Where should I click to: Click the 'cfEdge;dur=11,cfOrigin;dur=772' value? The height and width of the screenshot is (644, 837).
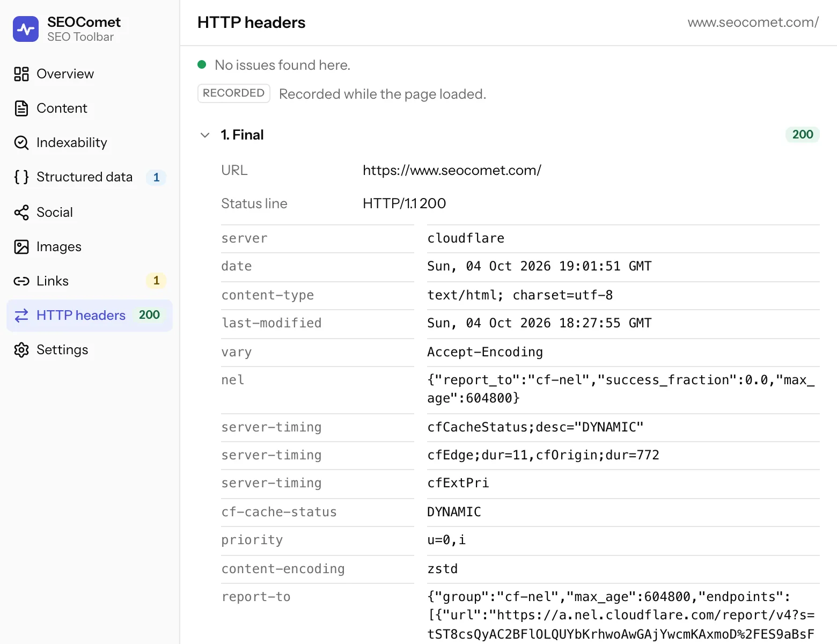pyautogui.click(x=543, y=455)
